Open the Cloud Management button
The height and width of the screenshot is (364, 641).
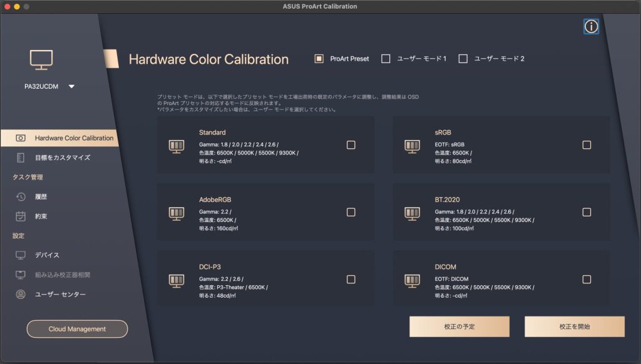point(77,329)
